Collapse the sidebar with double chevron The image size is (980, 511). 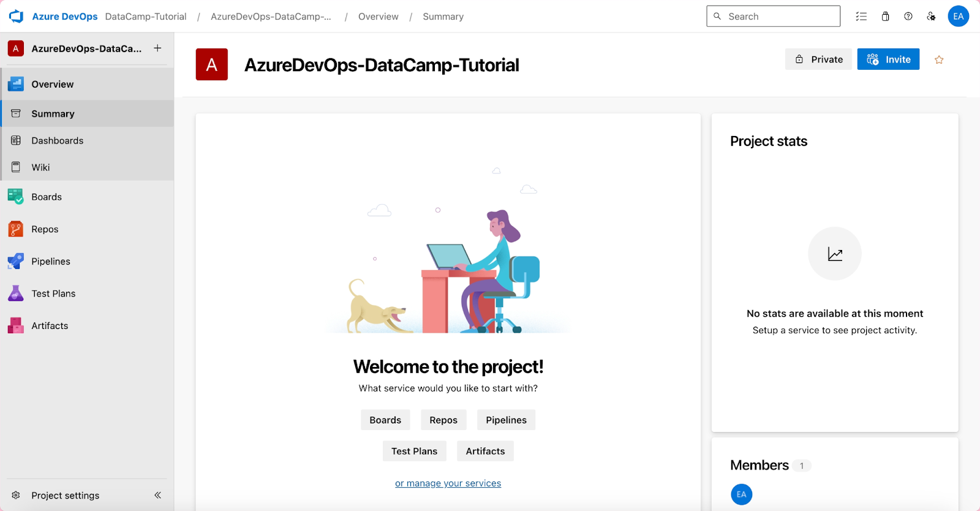click(157, 495)
